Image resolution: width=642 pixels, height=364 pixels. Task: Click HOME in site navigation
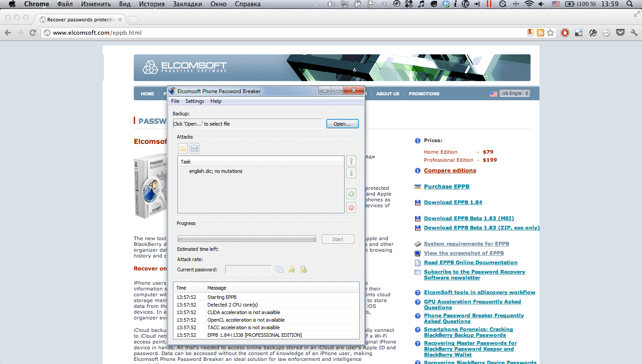[x=147, y=94]
